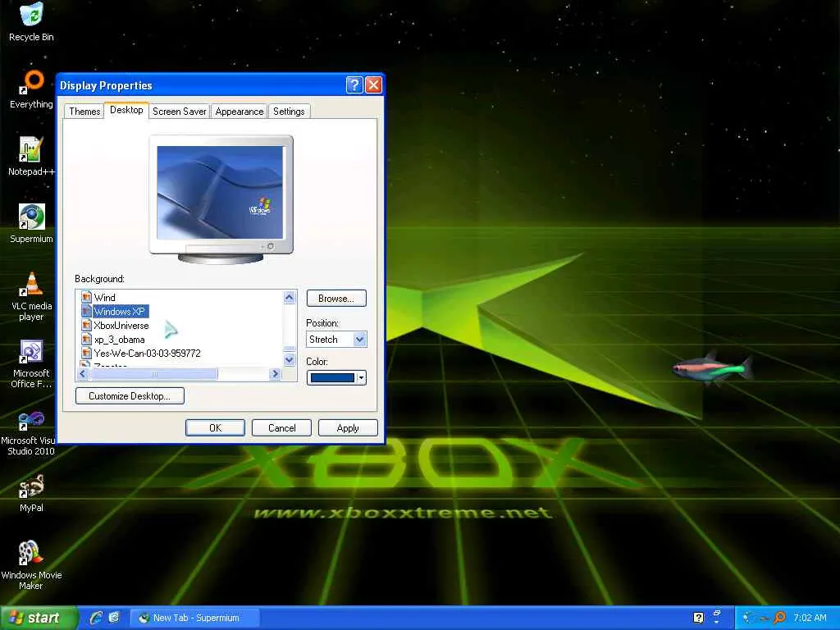Click the Apply button
This screenshot has width=840, height=630.
(348, 427)
